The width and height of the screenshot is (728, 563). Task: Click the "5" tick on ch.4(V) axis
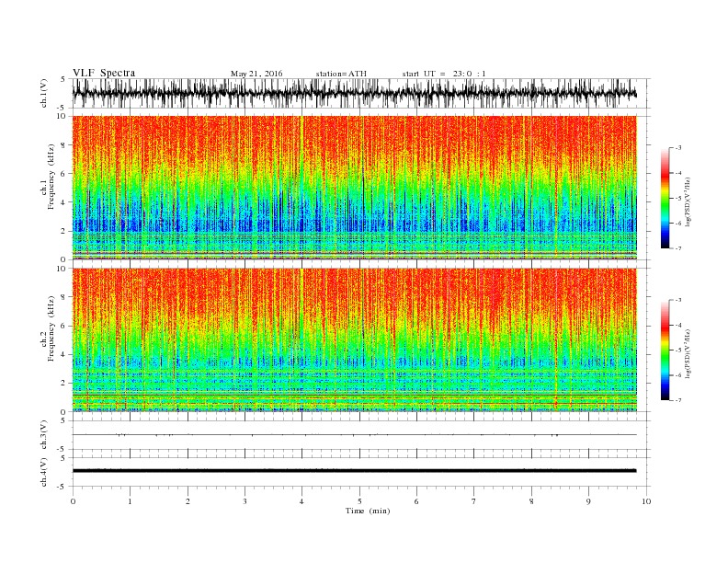click(64, 458)
